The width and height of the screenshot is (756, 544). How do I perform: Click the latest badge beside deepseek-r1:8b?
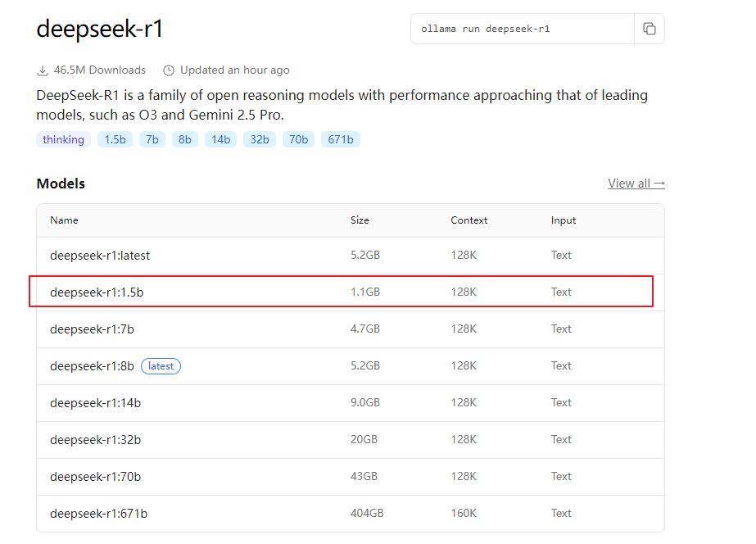161,366
